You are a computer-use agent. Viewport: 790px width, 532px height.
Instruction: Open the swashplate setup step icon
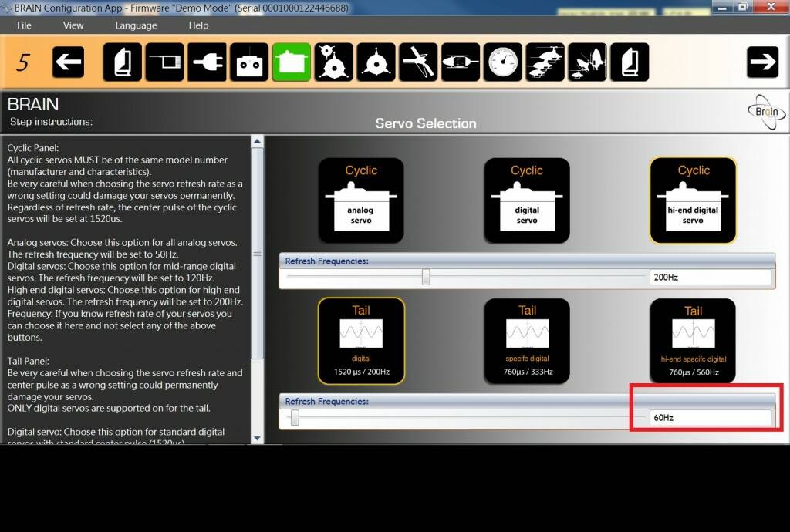coord(376,62)
